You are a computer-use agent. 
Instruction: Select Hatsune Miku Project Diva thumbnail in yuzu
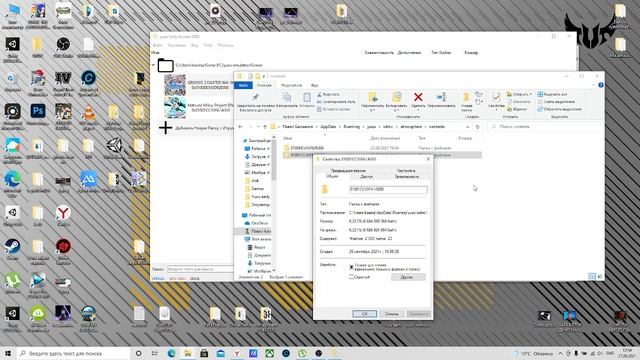(175, 107)
